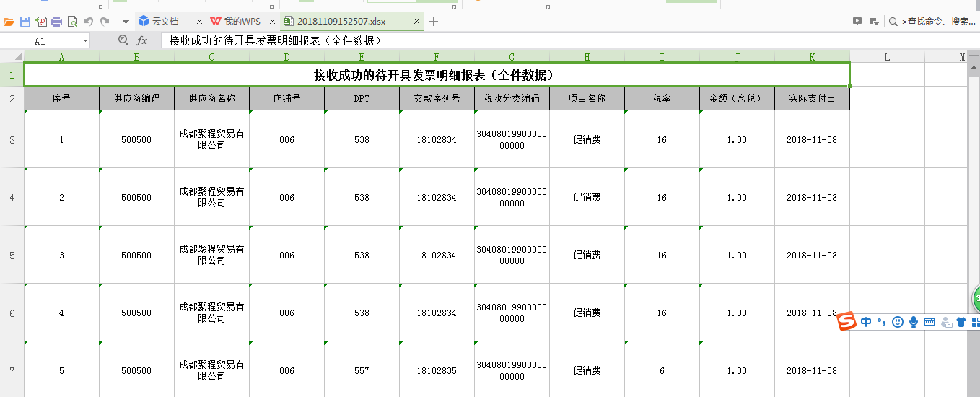Image resolution: width=980 pixels, height=397 pixels.
Task: Click the 店铺号 header cell
Action: pyautogui.click(x=287, y=98)
